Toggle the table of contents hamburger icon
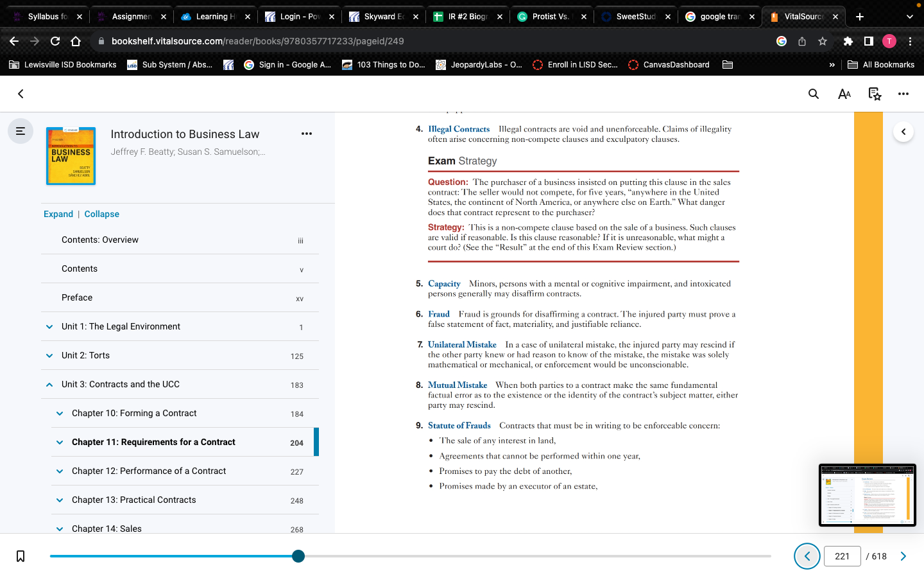Screen dimensions: 924x578 21,131
